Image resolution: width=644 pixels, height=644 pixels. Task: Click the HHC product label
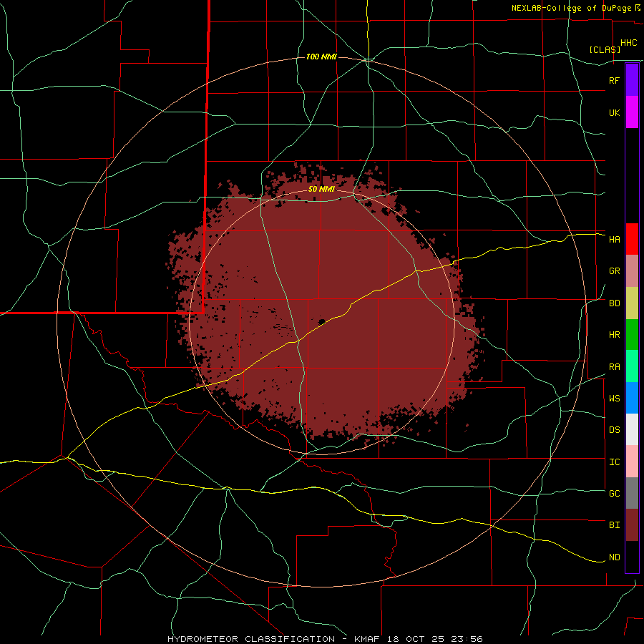[x=628, y=43]
